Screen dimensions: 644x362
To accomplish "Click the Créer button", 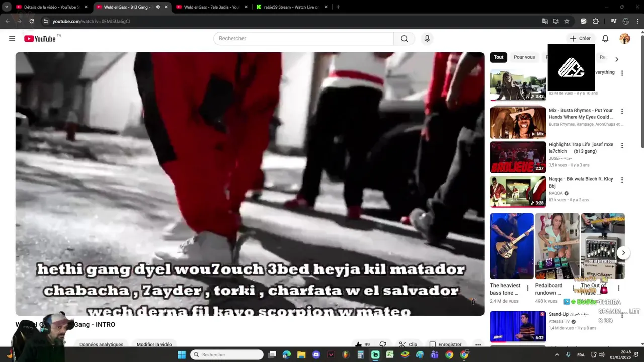I will coord(580,38).
